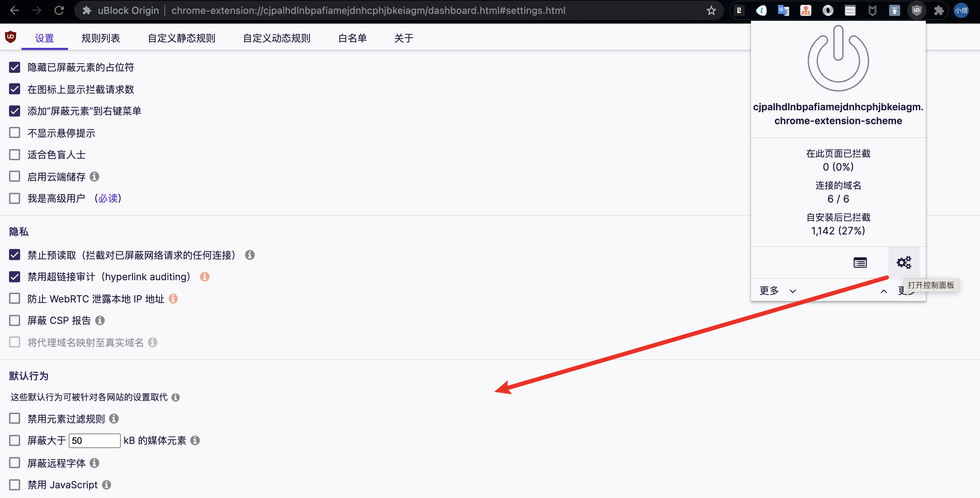Click the large uBlock power button
This screenshot has height=498, width=980.
838,59
